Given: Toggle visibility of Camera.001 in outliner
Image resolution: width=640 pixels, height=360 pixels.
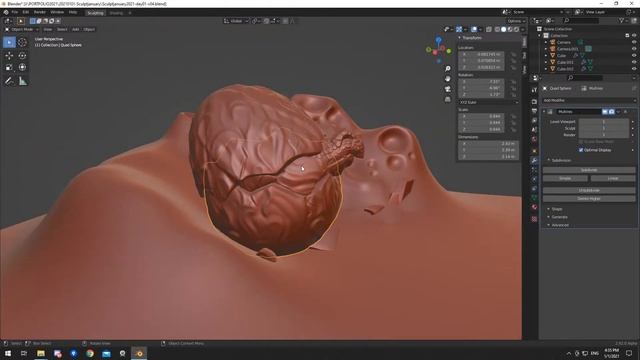Looking at the screenshot, I should click(634, 49).
